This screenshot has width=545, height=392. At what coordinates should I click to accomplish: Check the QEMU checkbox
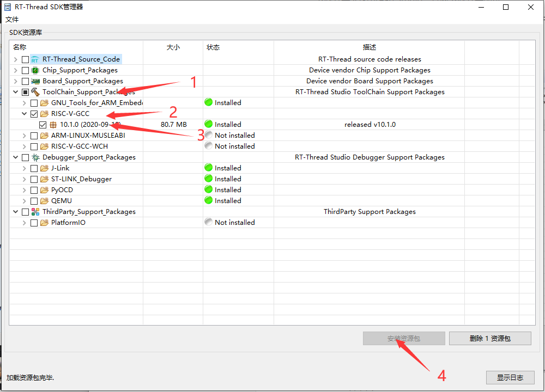click(x=34, y=201)
